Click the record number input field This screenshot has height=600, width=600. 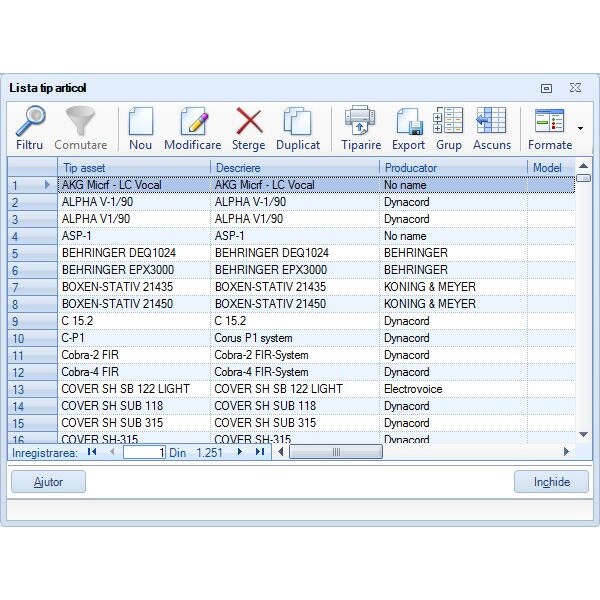pyautogui.click(x=145, y=452)
